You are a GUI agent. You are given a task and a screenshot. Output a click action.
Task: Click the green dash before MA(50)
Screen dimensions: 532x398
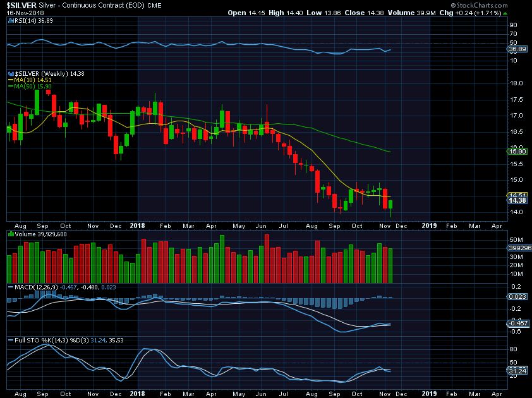point(11,87)
